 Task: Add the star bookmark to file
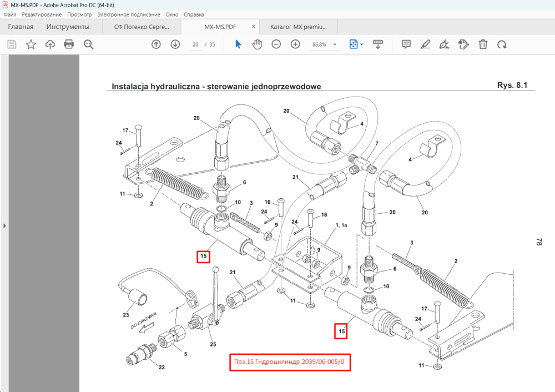coord(31,44)
